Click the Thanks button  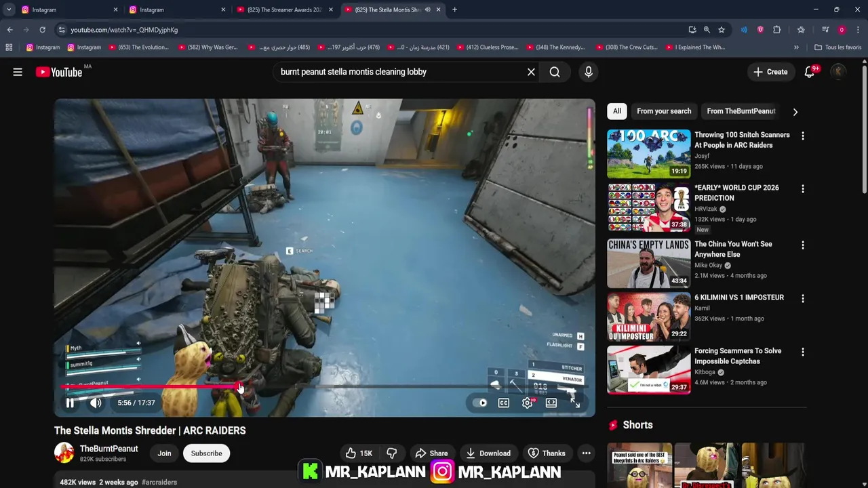coord(547,453)
